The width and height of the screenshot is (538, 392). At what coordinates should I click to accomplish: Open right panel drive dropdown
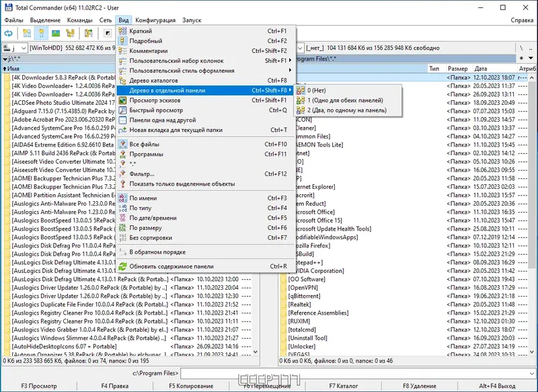coord(300,48)
